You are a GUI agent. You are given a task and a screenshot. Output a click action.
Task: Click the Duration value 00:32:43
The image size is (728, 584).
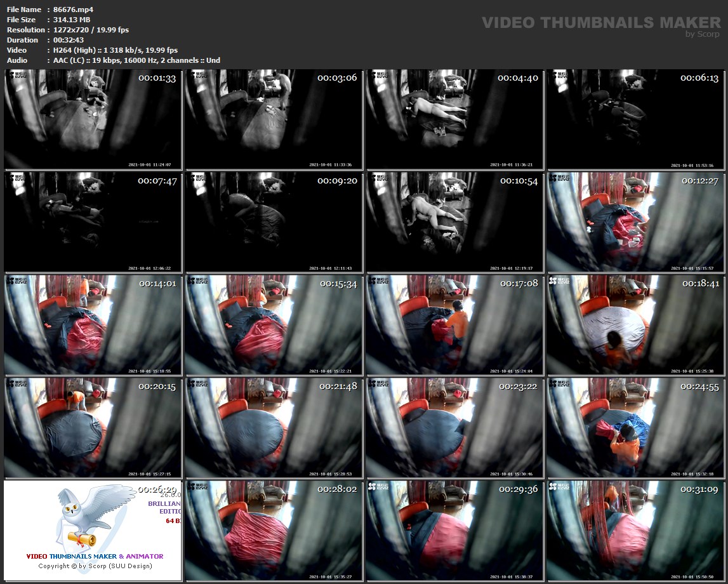tap(69, 40)
